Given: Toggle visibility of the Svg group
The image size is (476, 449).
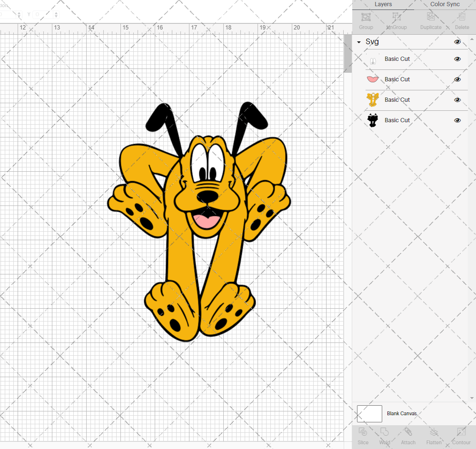Looking at the screenshot, I should pyautogui.click(x=457, y=42).
